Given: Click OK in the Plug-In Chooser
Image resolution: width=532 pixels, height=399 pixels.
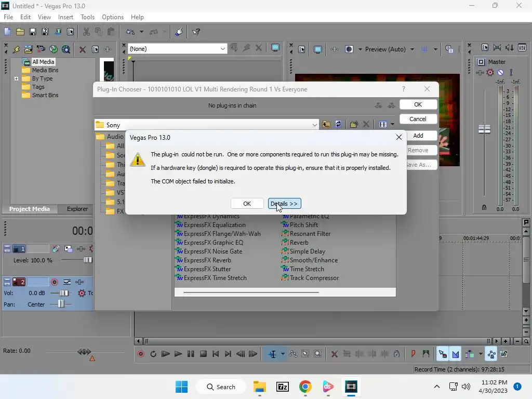Looking at the screenshot, I should tap(418, 104).
